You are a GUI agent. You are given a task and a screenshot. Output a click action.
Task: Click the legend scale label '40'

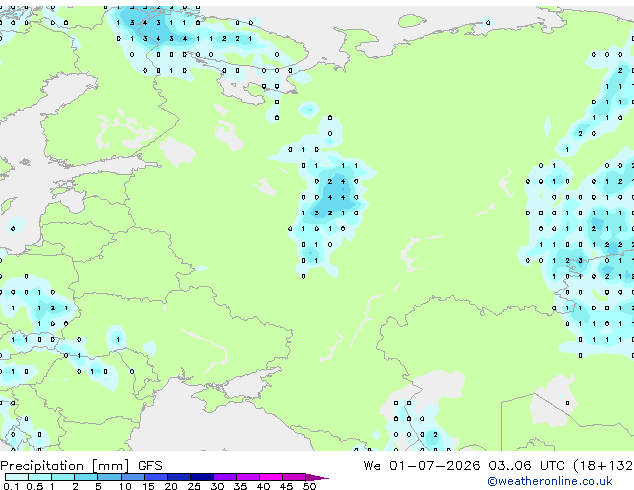[x=263, y=486]
